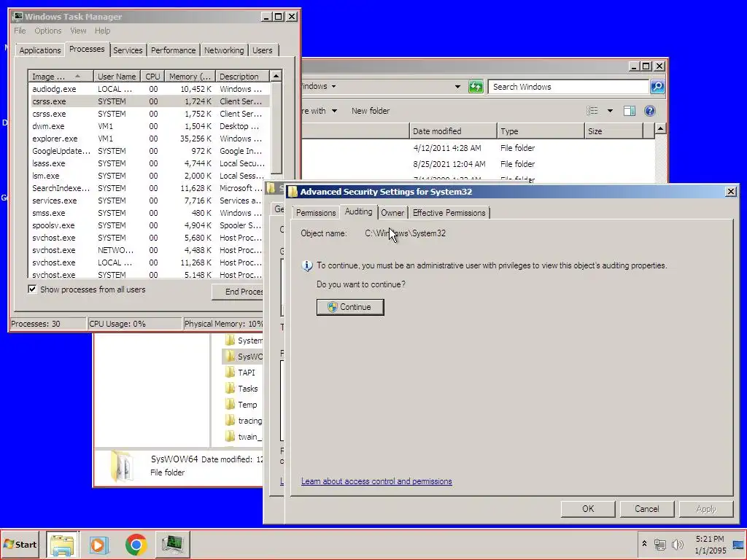Image resolution: width=747 pixels, height=560 pixels.
Task: Open the View menu in Task Manager
Action: (x=78, y=31)
